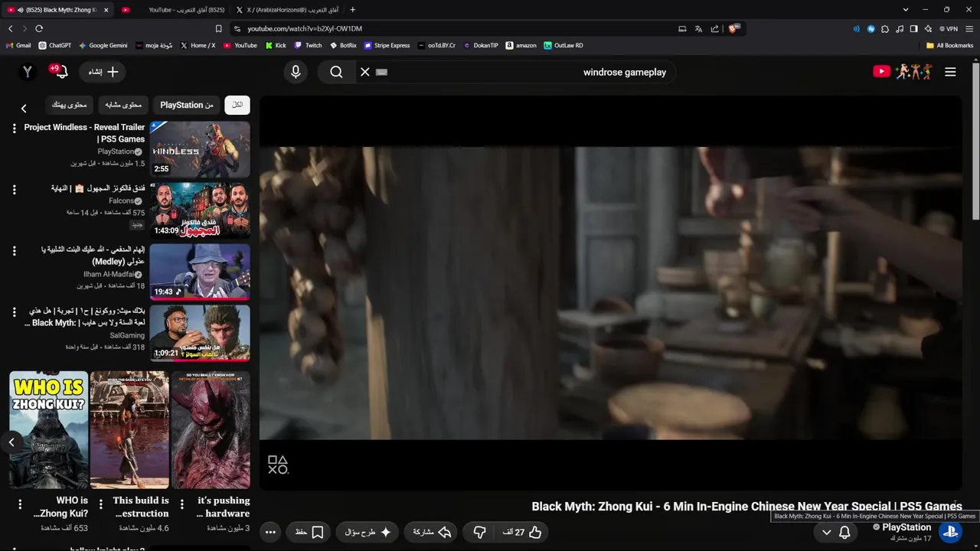The image size is (980, 551).
Task: Open the Twitch bookmark
Action: (x=309, y=45)
